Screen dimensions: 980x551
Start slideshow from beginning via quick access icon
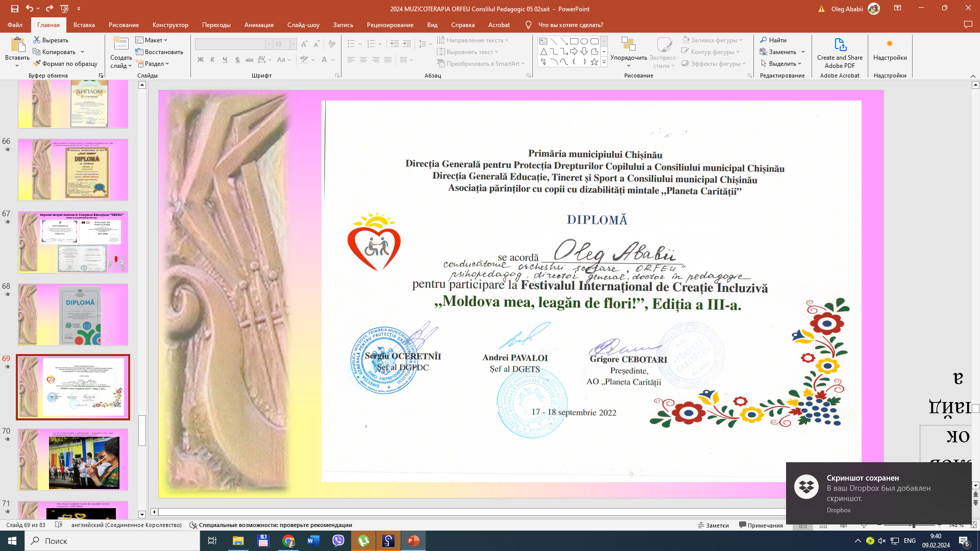pyautogui.click(x=64, y=9)
